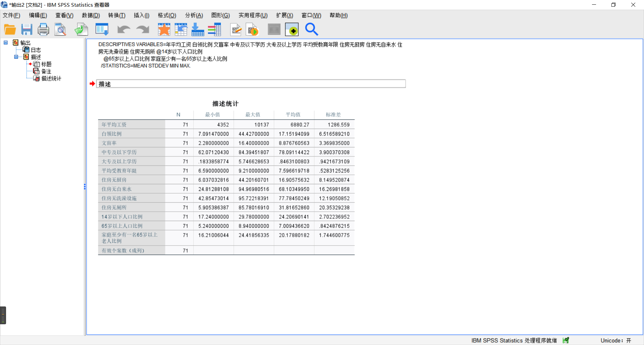
Task: Redo the action with the toolbar arrow
Action: tap(143, 29)
